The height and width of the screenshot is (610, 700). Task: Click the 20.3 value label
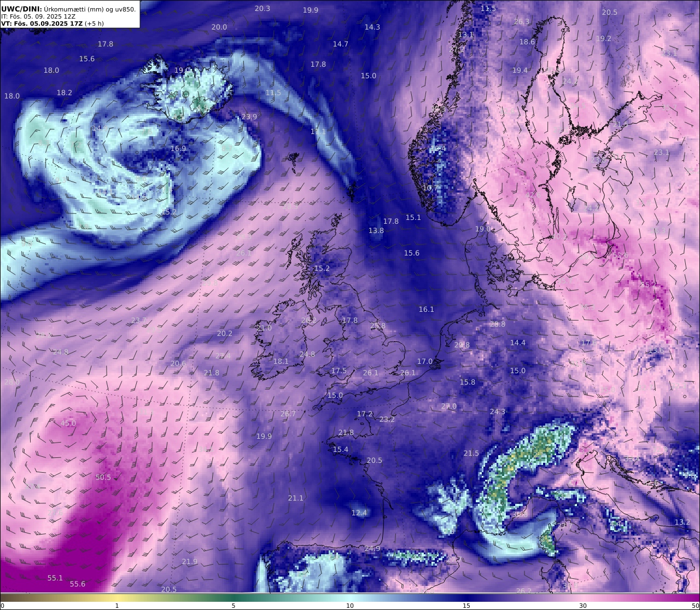(x=262, y=9)
